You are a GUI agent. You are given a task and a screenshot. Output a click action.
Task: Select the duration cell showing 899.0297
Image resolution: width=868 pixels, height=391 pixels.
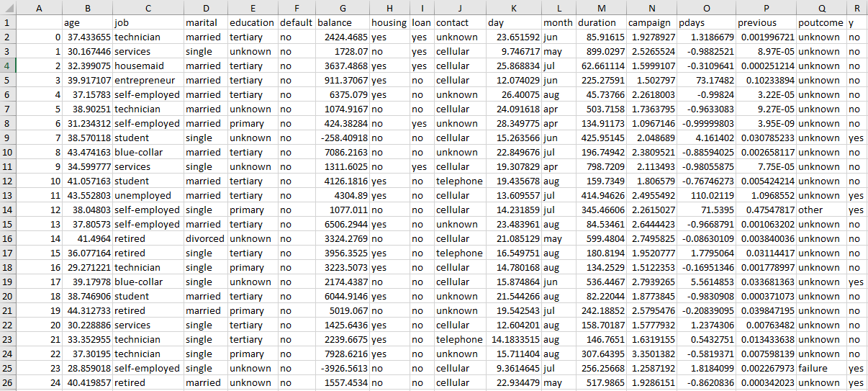[x=601, y=51]
